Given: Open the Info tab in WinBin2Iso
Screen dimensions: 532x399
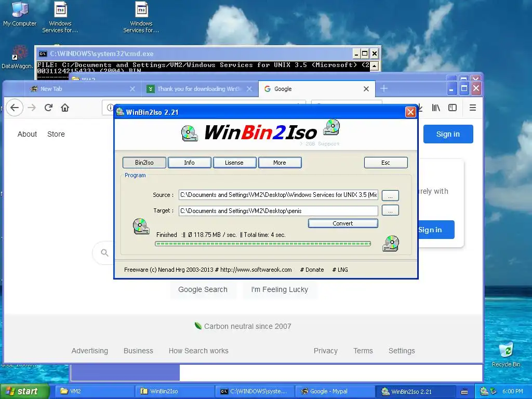Looking at the screenshot, I should coord(189,163).
